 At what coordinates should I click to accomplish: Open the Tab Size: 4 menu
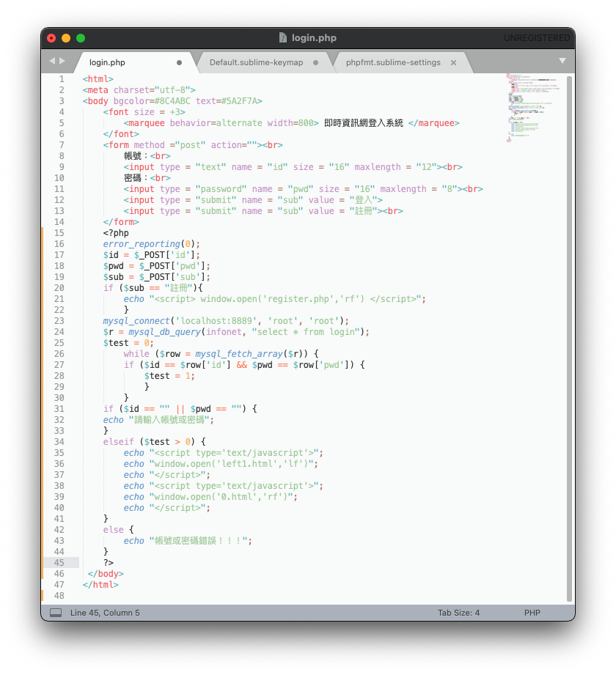tap(459, 613)
